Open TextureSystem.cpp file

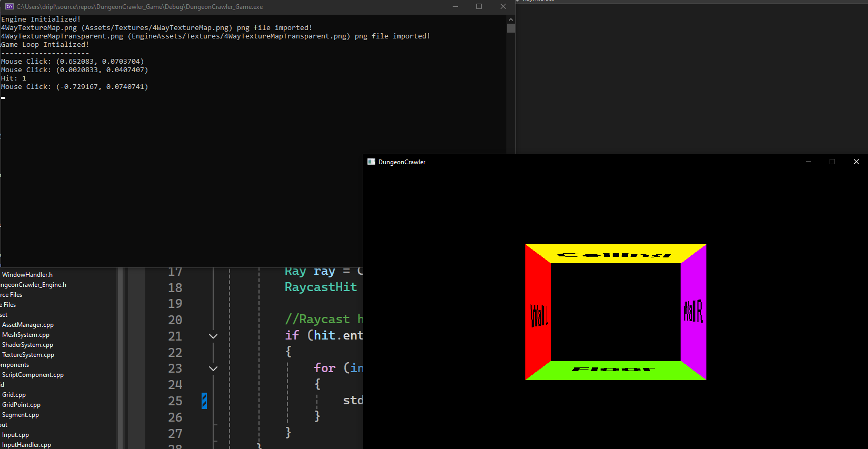coord(28,355)
